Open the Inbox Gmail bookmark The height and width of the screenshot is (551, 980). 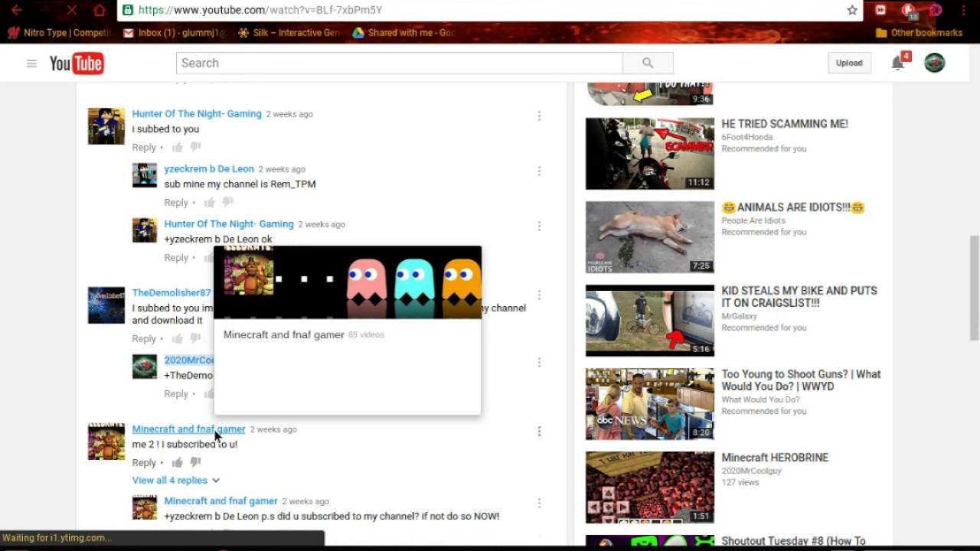pos(175,33)
